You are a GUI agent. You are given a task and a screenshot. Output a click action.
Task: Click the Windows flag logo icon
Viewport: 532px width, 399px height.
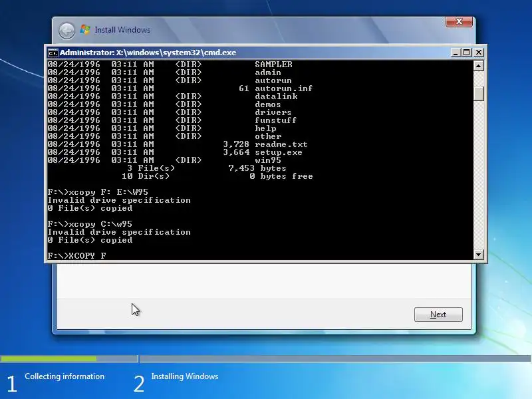pos(85,29)
